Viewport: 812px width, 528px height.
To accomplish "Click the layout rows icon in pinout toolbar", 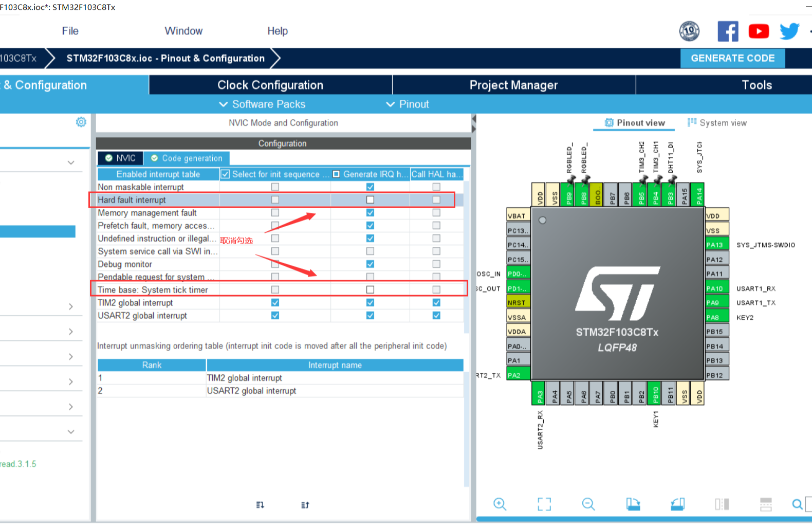I will [766, 504].
